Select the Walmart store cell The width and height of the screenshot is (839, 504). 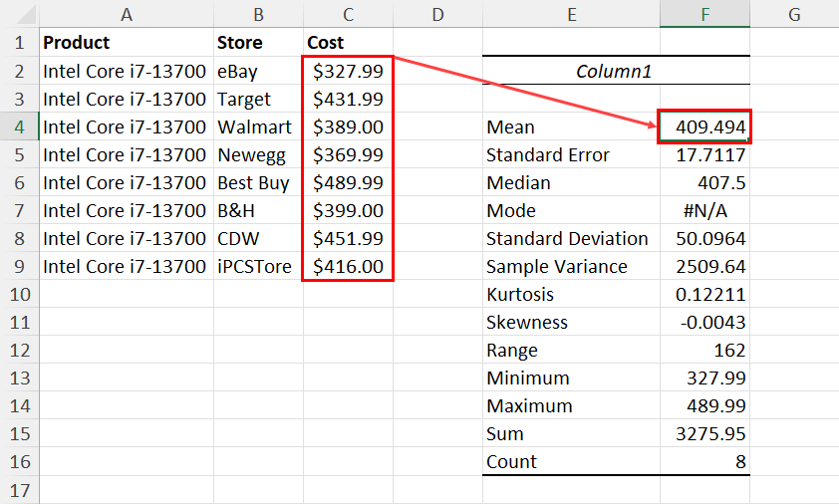click(x=258, y=126)
